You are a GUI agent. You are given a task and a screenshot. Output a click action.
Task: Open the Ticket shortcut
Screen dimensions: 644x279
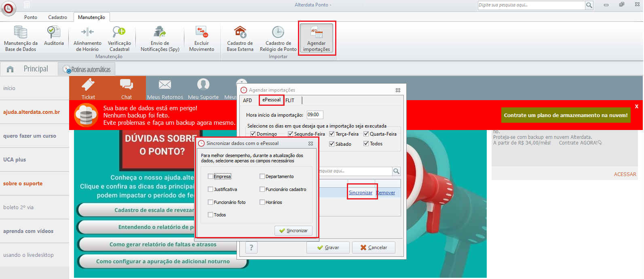tap(88, 88)
